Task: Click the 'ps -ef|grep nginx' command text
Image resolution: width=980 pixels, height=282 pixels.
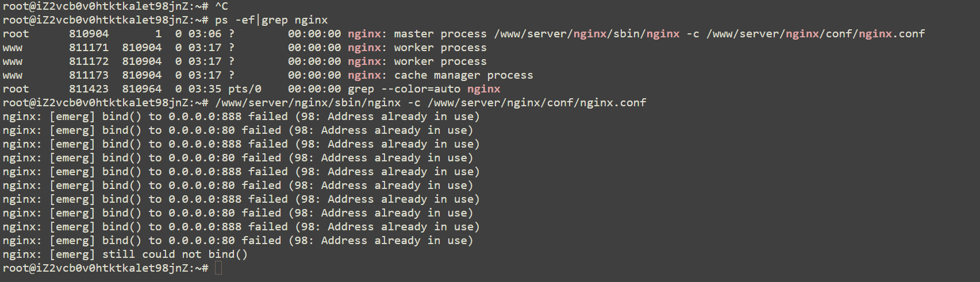Action: click(271, 20)
